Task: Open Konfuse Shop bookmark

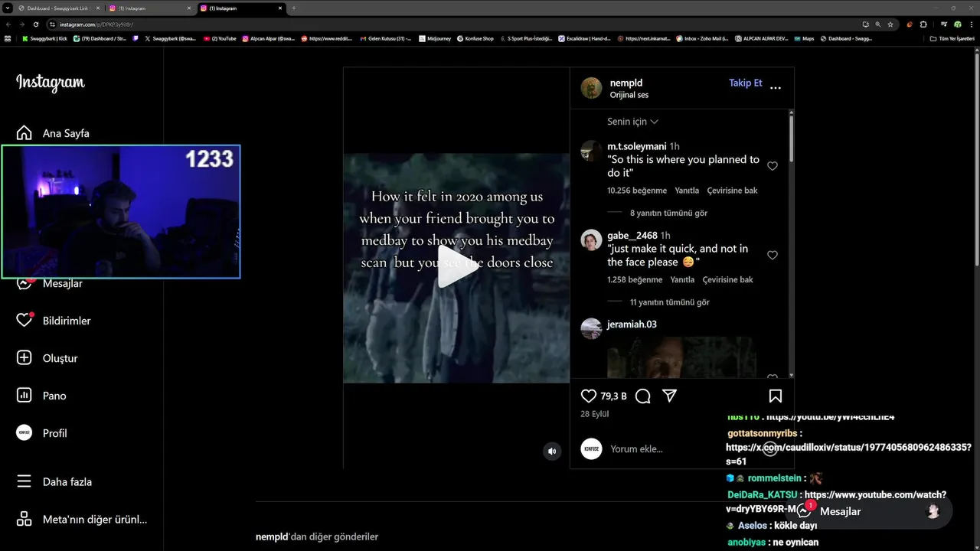Action: [475, 38]
